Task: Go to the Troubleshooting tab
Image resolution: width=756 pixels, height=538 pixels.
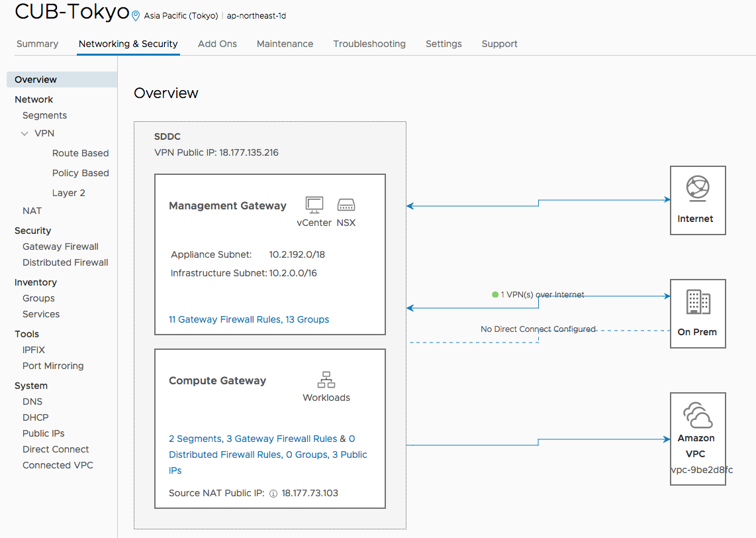Action: click(369, 44)
